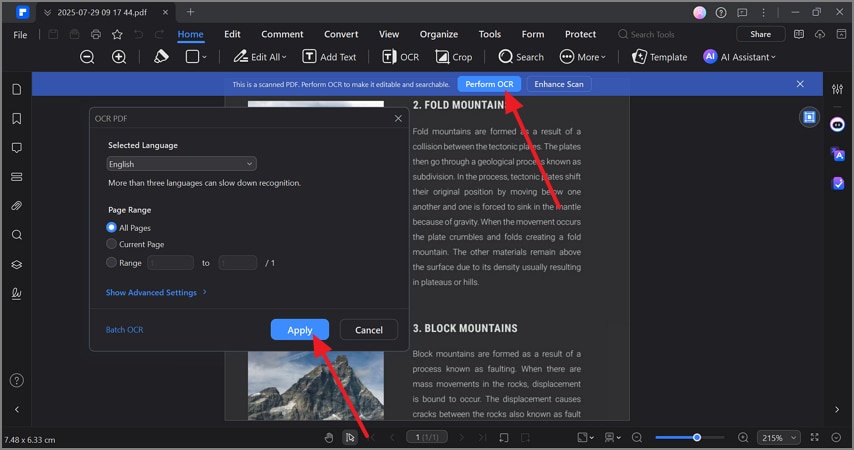The height and width of the screenshot is (450, 854).
Task: Select the All Pages radio button
Action: click(x=112, y=227)
